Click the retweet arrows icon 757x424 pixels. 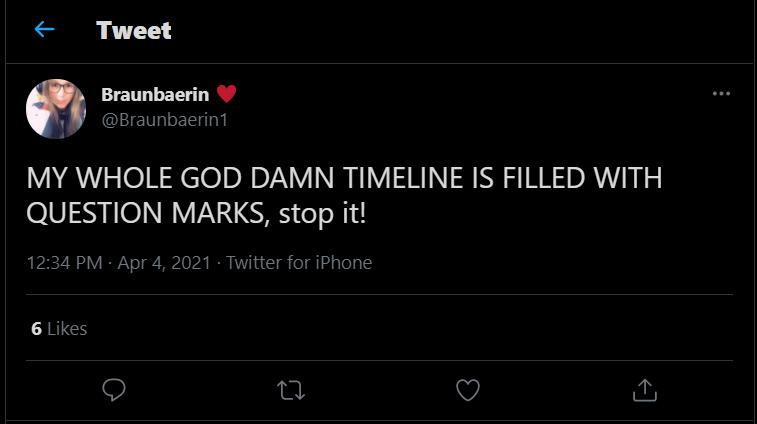291,390
